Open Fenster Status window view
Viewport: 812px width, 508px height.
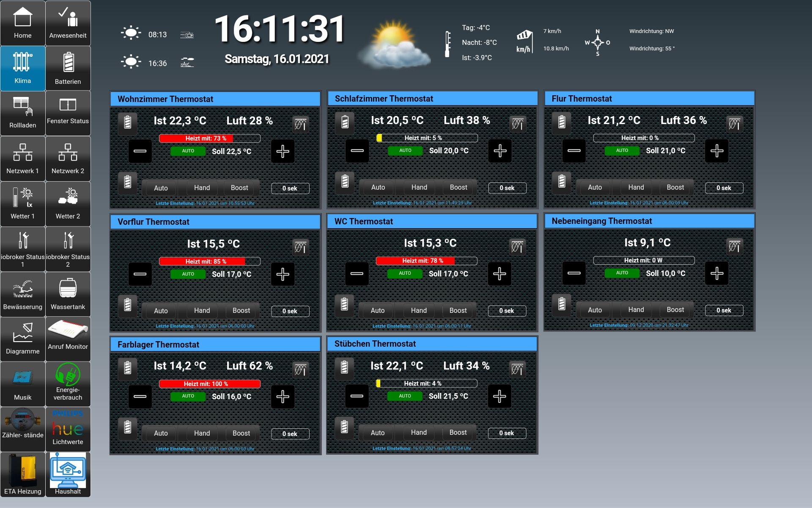(68, 113)
